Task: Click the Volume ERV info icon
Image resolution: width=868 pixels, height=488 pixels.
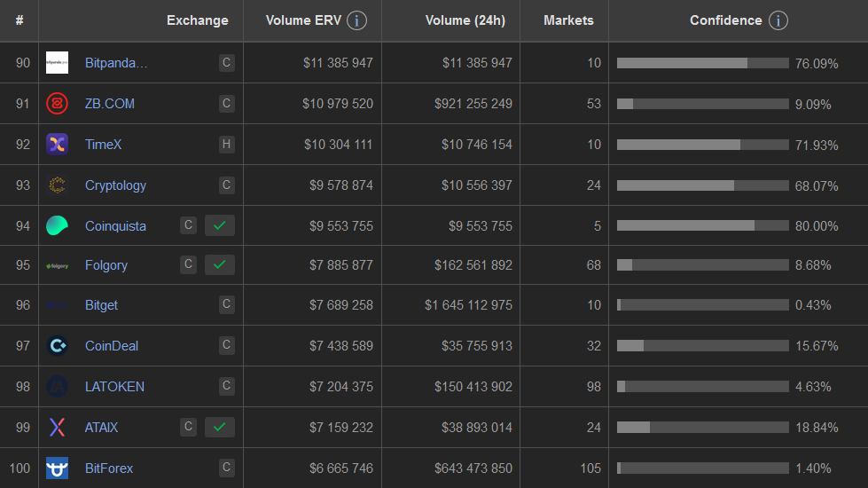Action: pyautogui.click(x=356, y=20)
